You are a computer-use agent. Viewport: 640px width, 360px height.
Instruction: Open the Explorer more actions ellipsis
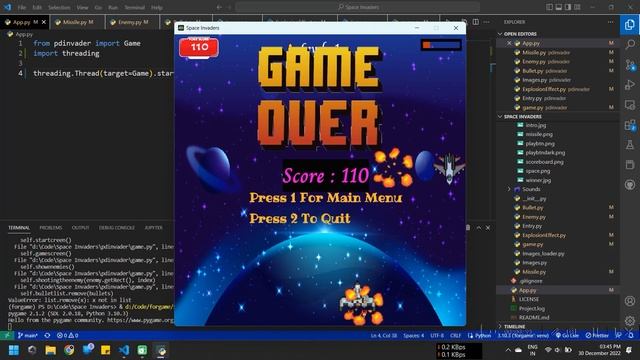(x=611, y=22)
